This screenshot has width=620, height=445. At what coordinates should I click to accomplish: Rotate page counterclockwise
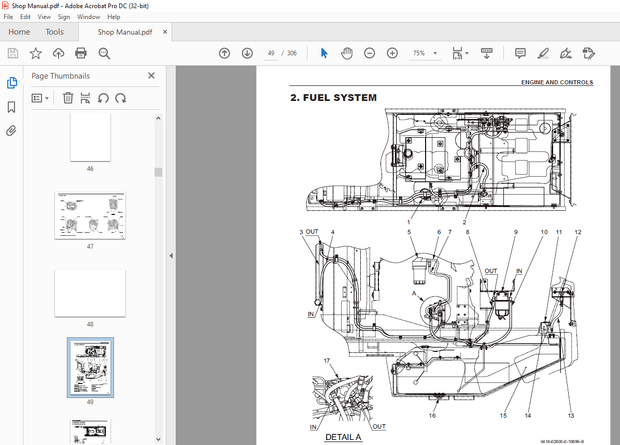click(103, 98)
